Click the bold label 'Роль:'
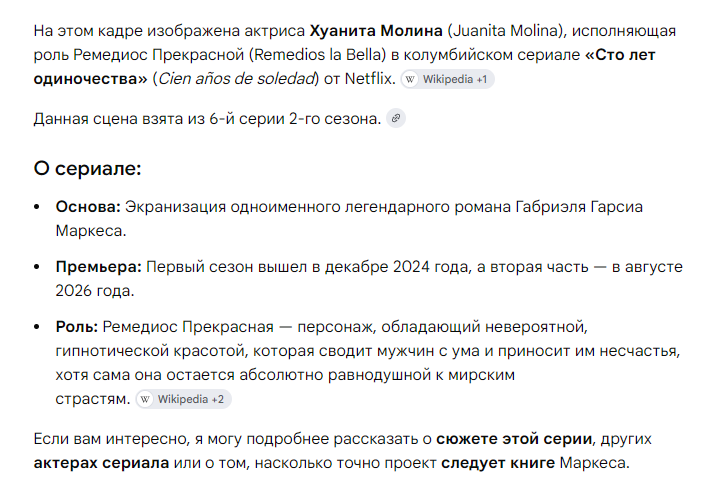The width and height of the screenshot is (712, 489). pos(77,327)
